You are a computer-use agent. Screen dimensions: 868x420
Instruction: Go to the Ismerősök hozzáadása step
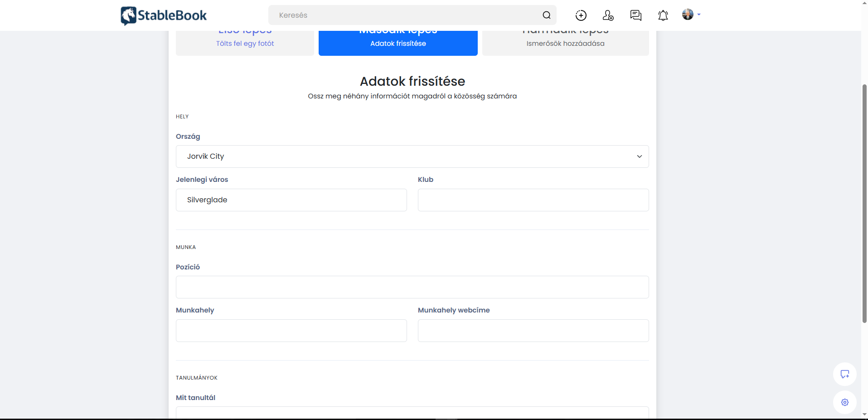click(x=565, y=43)
